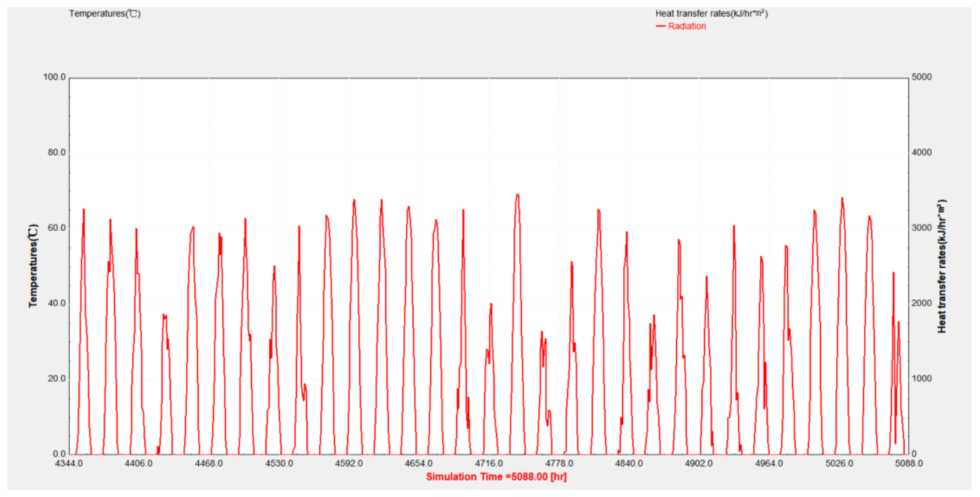980x497 pixels.
Task: Click the 0.0 value on left axis
Action: [x=59, y=454]
